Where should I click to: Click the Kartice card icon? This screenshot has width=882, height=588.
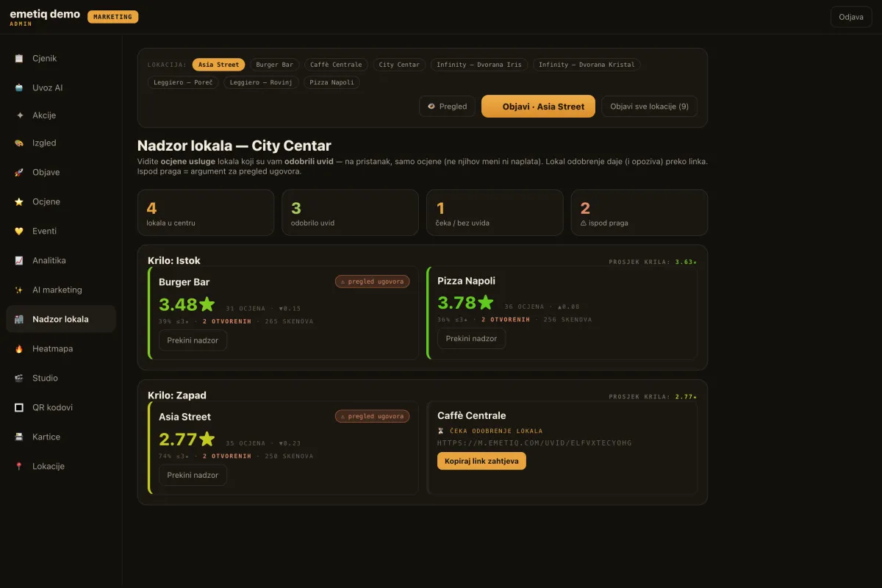pyautogui.click(x=19, y=437)
